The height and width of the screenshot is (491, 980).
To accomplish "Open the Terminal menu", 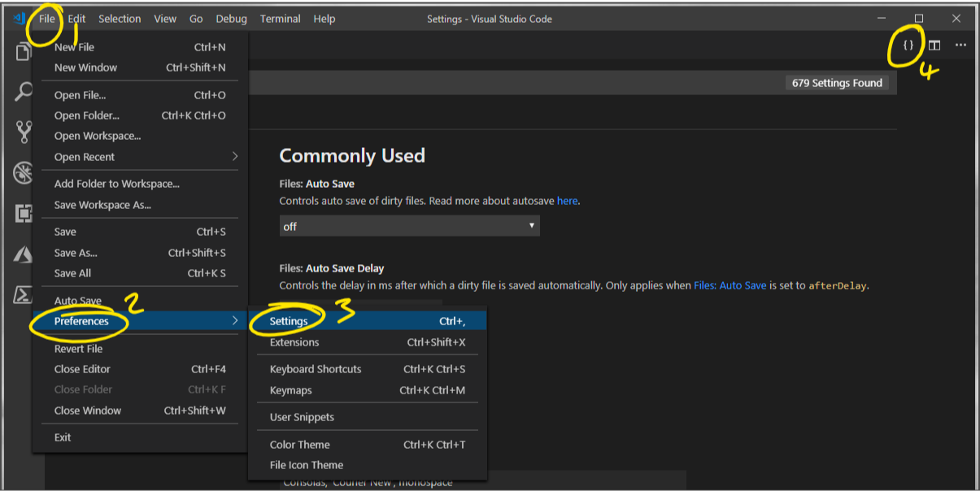I will tap(281, 19).
